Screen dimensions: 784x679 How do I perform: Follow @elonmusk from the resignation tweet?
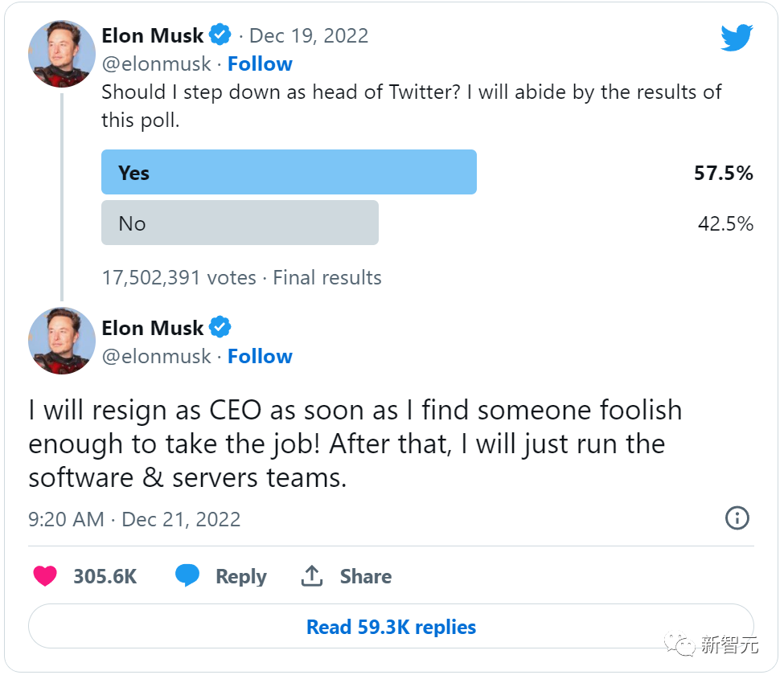click(x=260, y=357)
